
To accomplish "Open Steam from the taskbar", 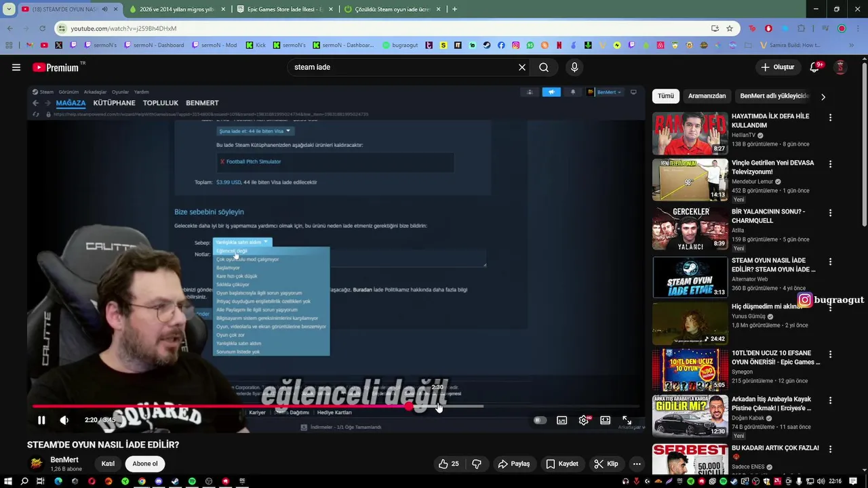I will pos(175,481).
